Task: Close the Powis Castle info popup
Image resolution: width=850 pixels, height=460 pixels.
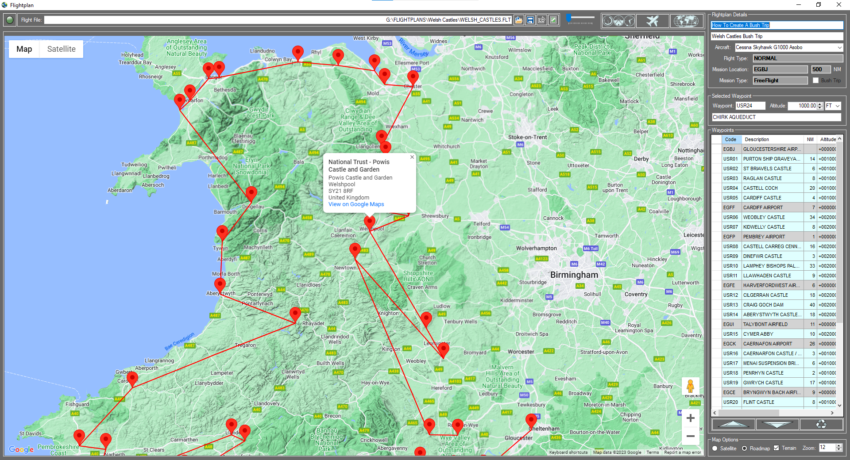Action: click(411, 157)
